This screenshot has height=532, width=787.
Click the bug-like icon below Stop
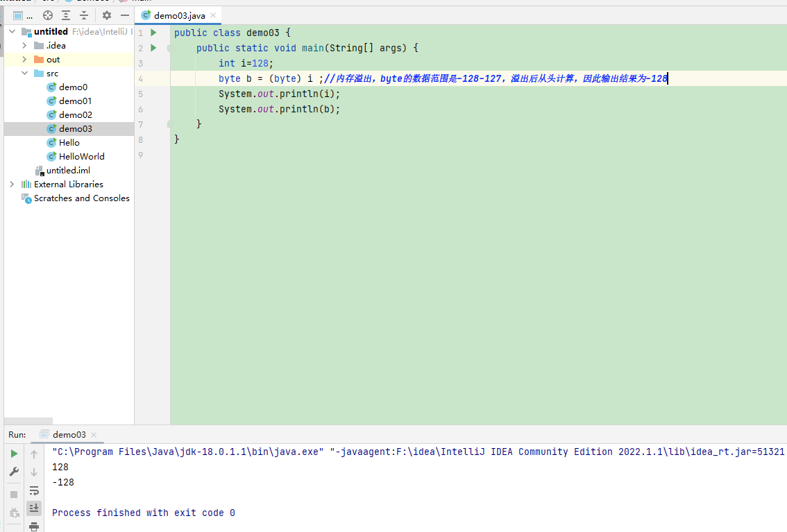click(14, 513)
